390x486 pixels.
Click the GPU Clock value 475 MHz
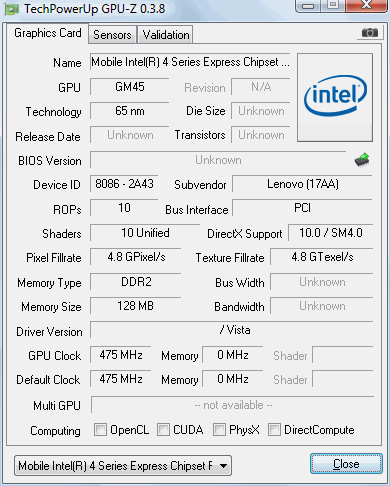(x=121, y=355)
